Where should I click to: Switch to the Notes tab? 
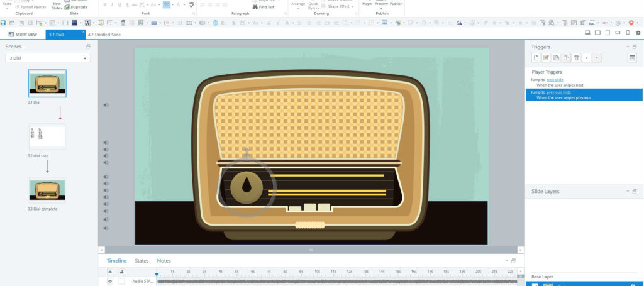[164, 261]
